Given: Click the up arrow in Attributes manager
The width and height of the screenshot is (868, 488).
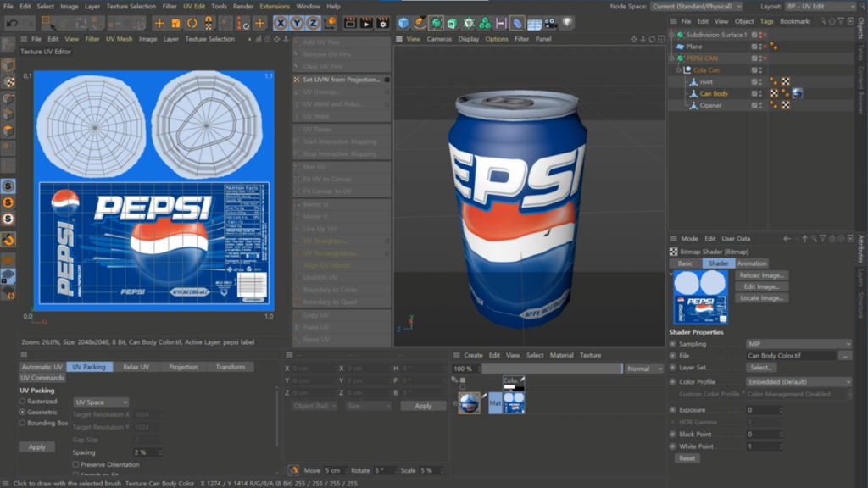Looking at the screenshot, I should click(x=805, y=238).
